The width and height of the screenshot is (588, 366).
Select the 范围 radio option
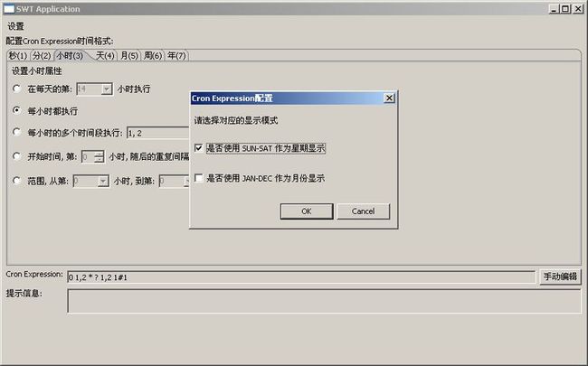point(16,181)
